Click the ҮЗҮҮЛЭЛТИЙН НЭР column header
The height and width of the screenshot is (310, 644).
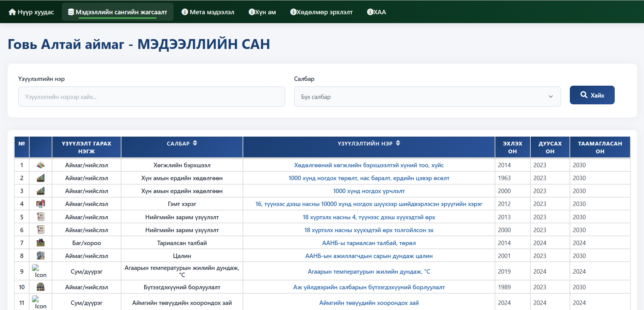point(369,147)
